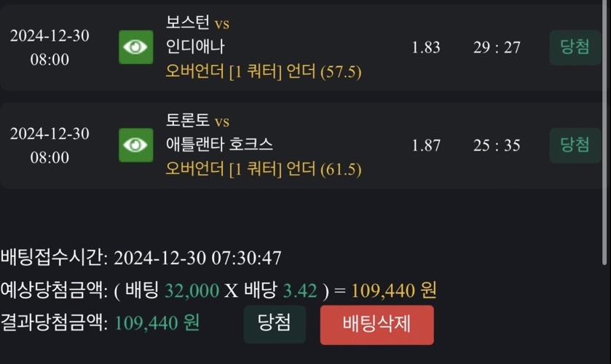Screen dimensions: 611x364
Task: Click the 25 : 35 score
Action: 497,145
